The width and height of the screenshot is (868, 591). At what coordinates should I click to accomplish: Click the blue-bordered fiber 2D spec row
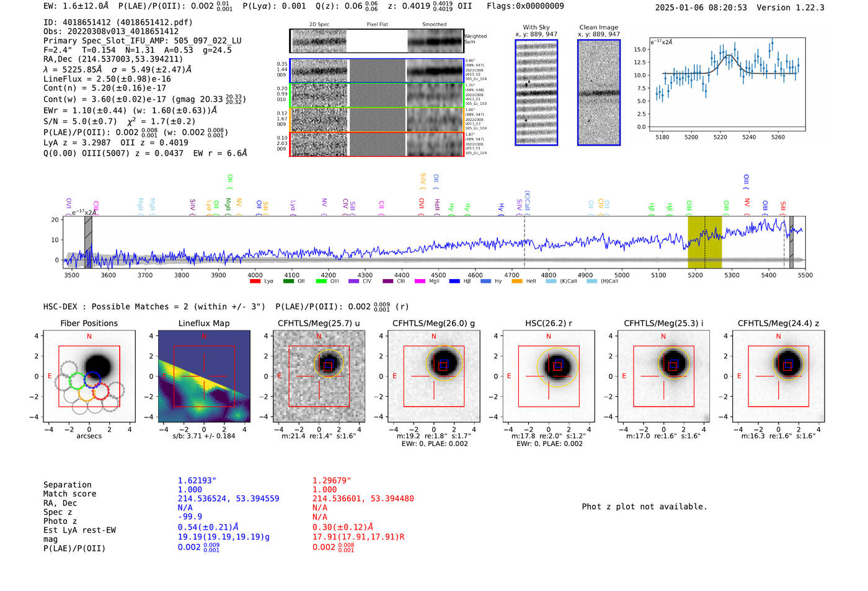377,71
